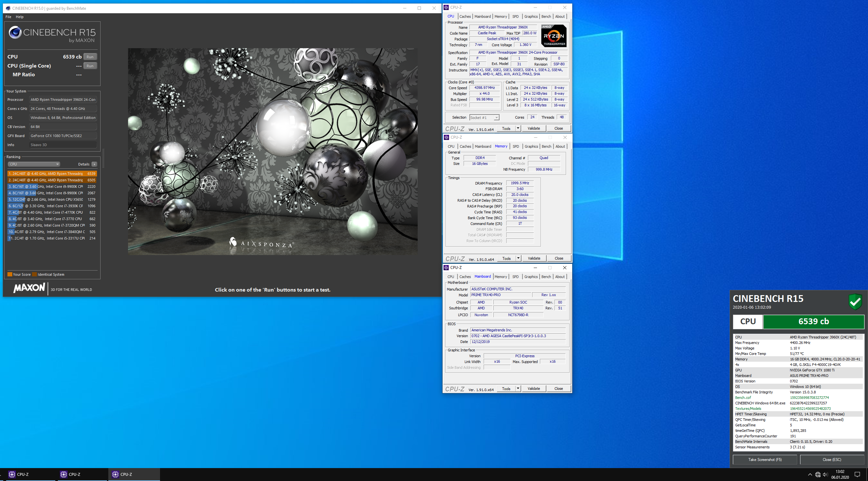The height and width of the screenshot is (481, 868).
Task: Click the Cinebench window title bar icon
Action: click(8, 8)
